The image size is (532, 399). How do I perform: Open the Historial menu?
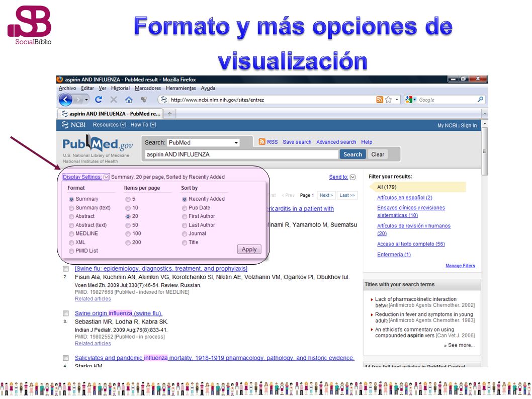click(120, 88)
